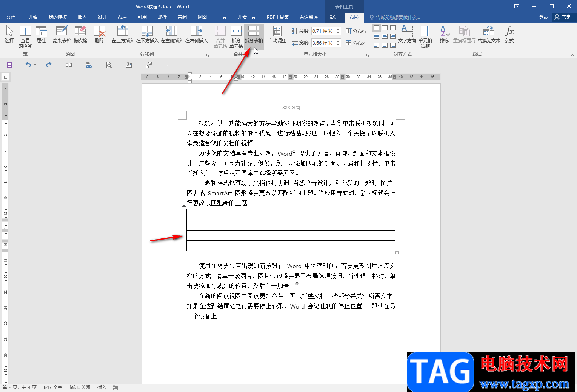The width and height of the screenshot is (577, 392).
Task: Select Align Bottom Left cell alignment
Action: coord(376,45)
